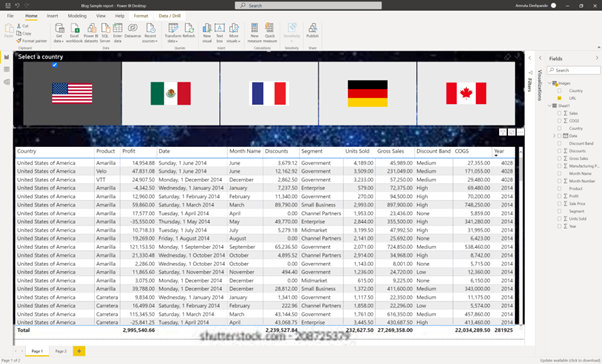Select the Mexico flag in country slicer
Image resolution: width=602 pixels, height=364 pixels.
(170, 93)
